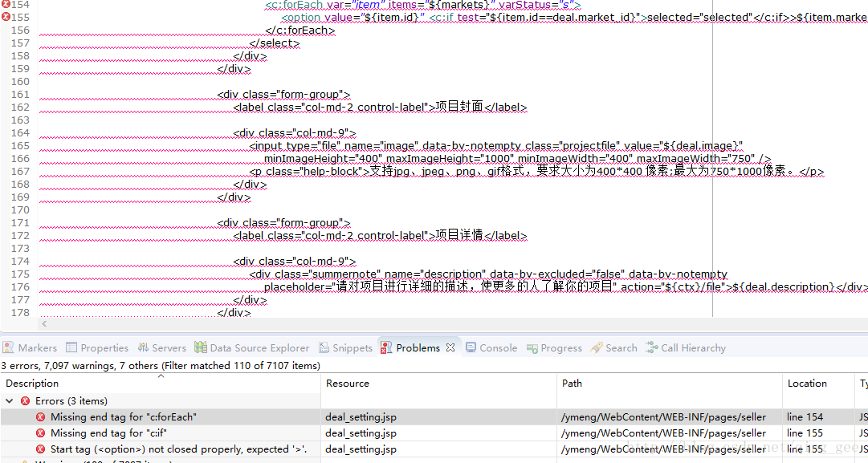Viewport: 868px width, 463px height.
Task: Click the editor horizontal scrollbar left arrow
Action: [x=44, y=323]
